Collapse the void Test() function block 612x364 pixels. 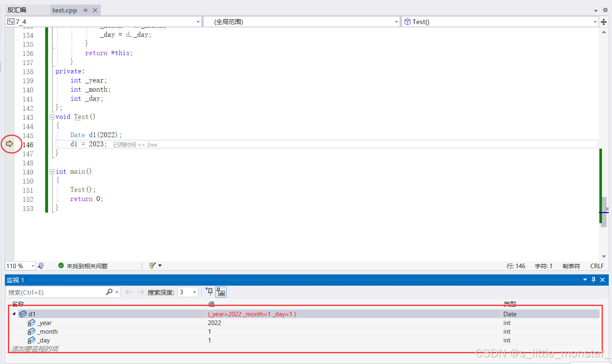click(52, 117)
